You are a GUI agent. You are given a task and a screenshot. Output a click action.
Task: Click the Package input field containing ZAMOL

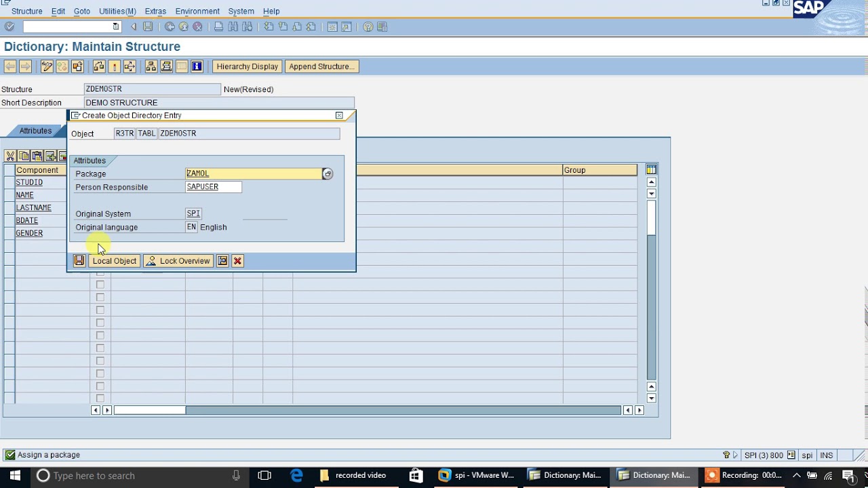[x=254, y=174]
